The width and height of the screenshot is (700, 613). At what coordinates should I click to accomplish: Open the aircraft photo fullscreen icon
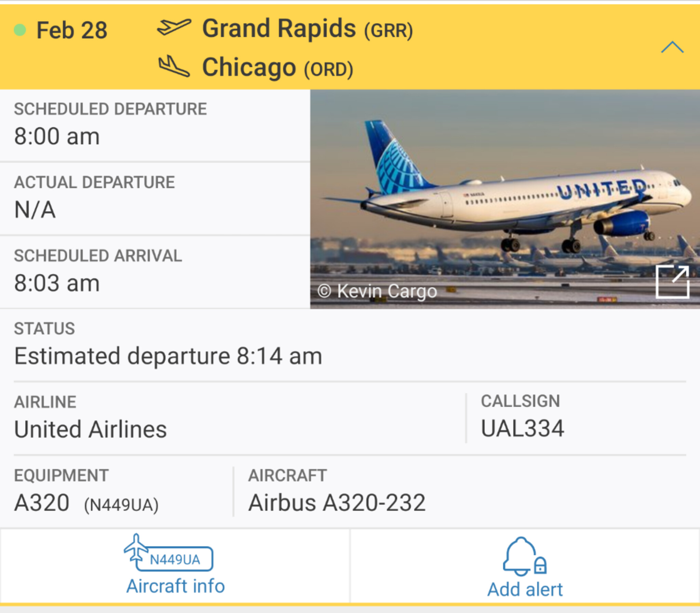[672, 282]
